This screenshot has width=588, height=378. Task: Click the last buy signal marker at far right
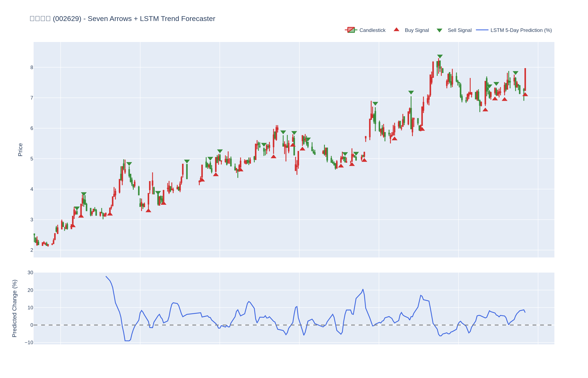pyautogui.click(x=525, y=94)
